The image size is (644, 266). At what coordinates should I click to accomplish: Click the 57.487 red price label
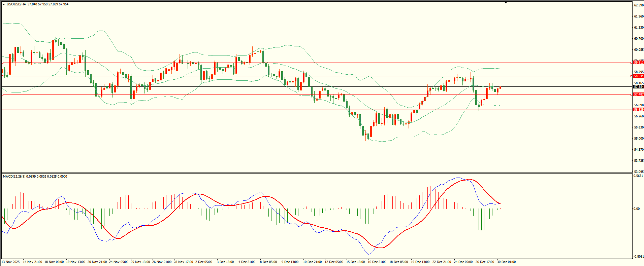tap(638, 94)
